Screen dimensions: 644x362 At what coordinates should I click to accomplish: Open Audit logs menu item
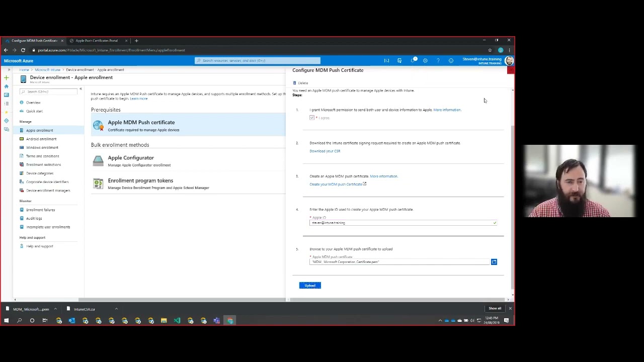point(34,218)
